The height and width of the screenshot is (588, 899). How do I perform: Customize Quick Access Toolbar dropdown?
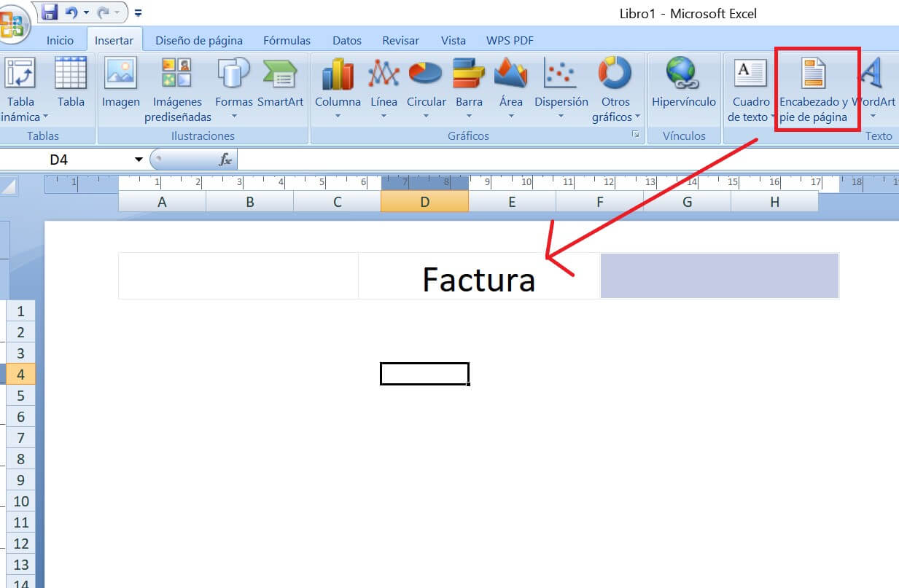click(139, 13)
